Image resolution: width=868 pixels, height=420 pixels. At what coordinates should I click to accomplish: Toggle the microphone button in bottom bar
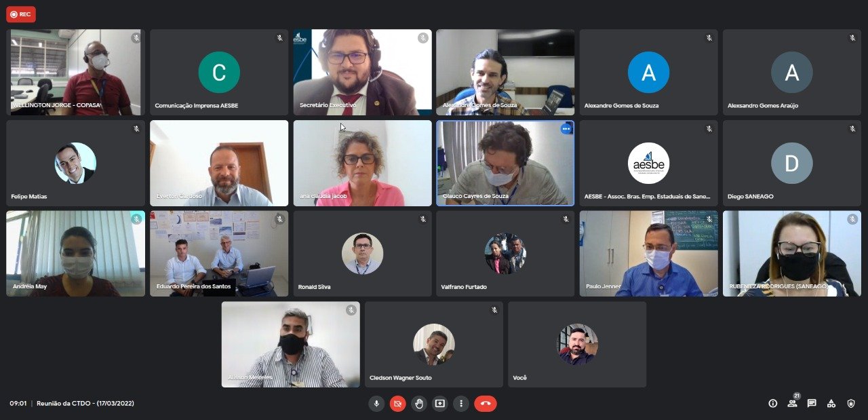pyautogui.click(x=376, y=404)
